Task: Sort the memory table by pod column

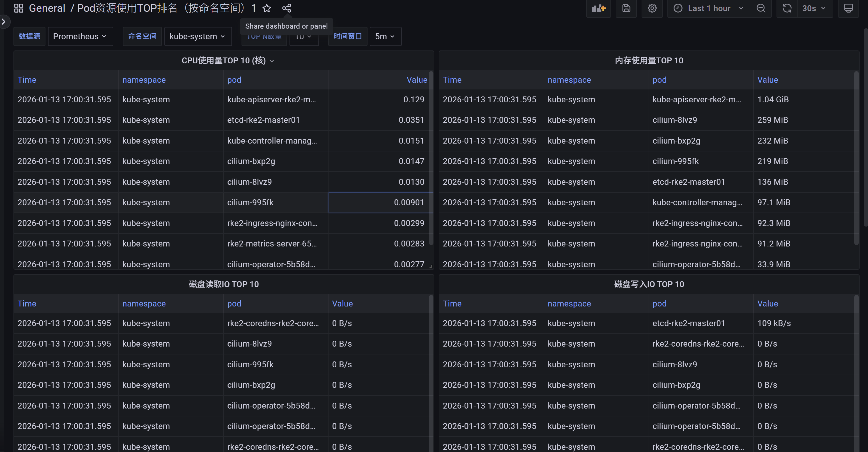Action: tap(659, 80)
